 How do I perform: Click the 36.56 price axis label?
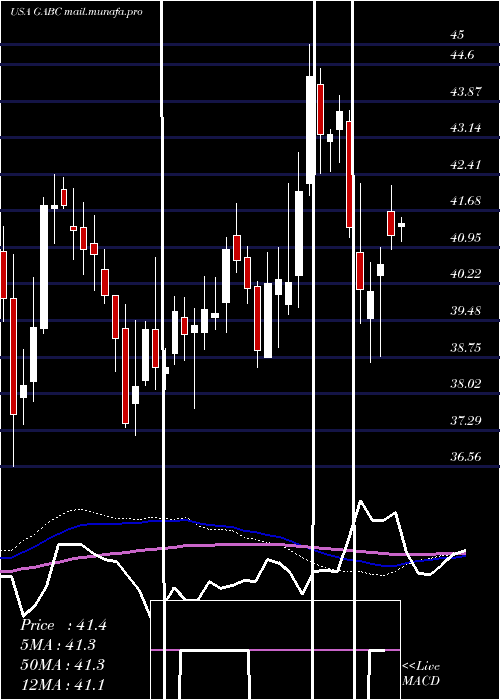(x=466, y=456)
